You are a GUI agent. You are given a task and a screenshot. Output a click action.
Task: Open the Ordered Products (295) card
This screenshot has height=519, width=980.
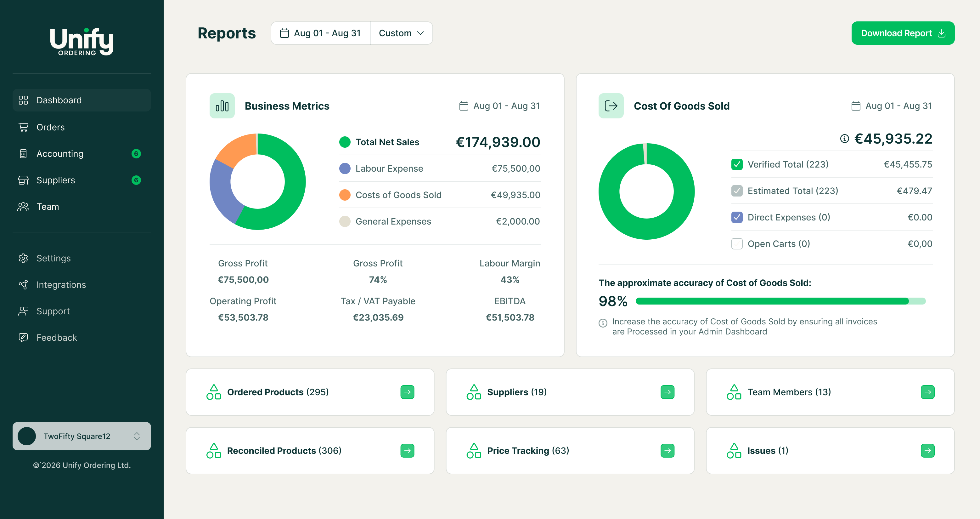click(x=310, y=392)
